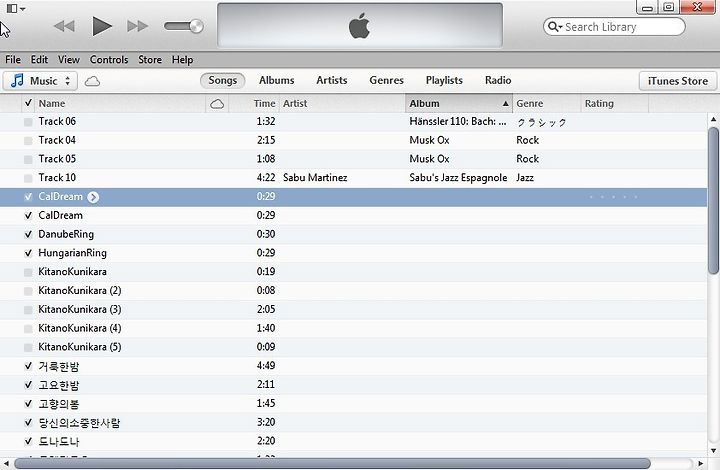Open the File menu

13,60
